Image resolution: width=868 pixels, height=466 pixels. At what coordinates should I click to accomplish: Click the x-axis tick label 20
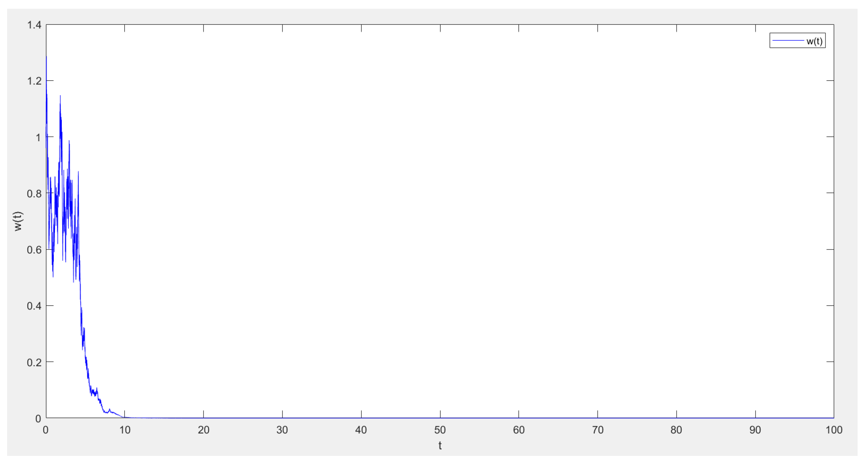pos(204,430)
